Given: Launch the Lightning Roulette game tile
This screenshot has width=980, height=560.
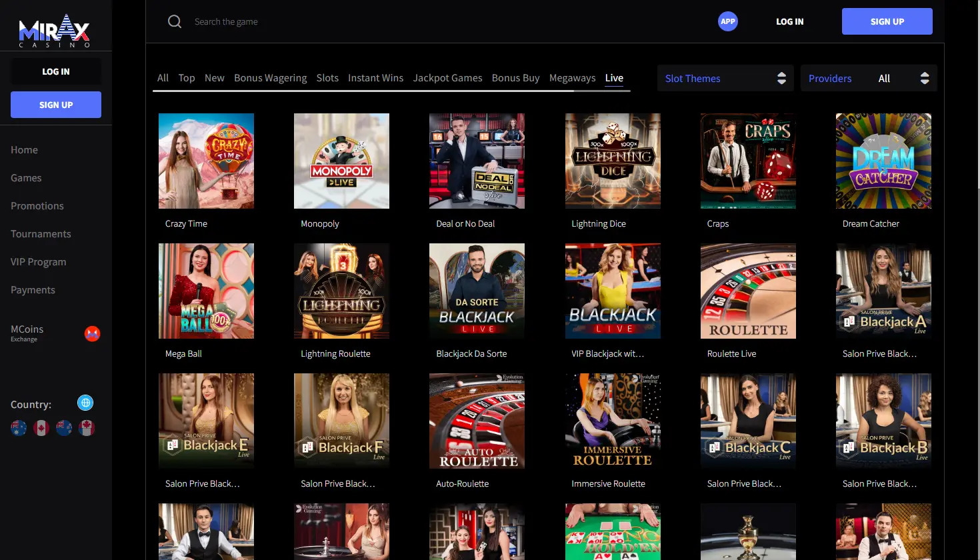Looking at the screenshot, I should [x=341, y=291].
